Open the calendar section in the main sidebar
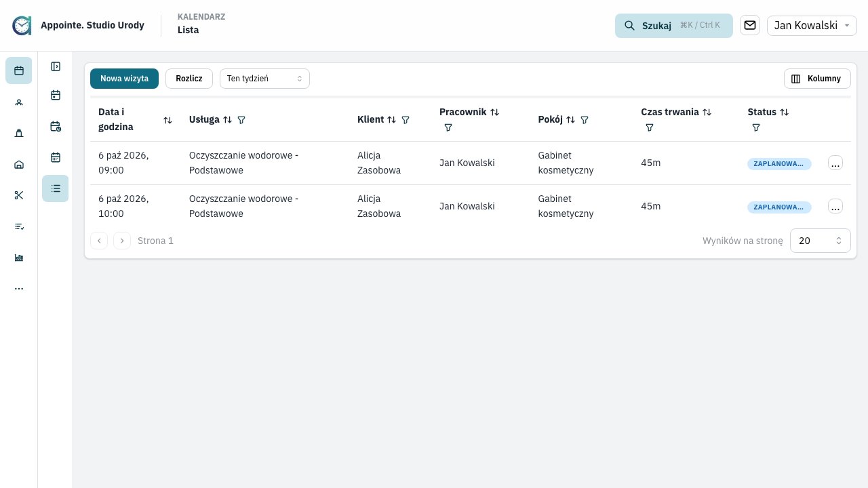 (x=19, y=70)
